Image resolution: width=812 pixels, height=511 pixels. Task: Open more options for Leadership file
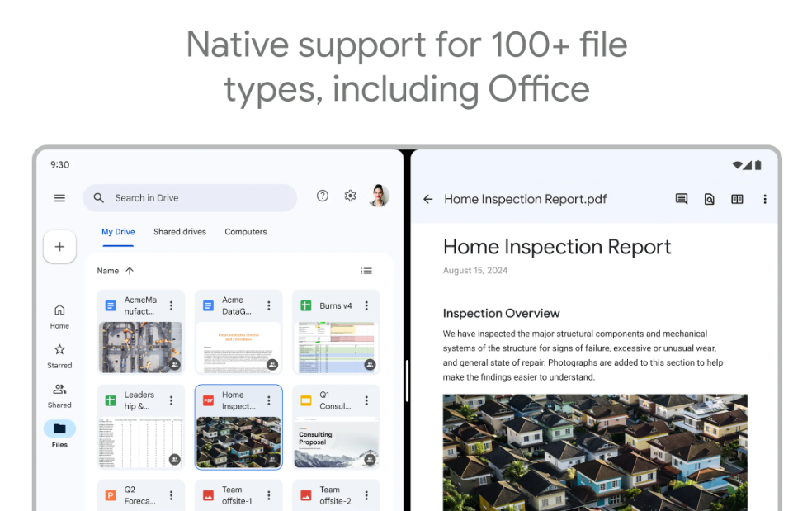[x=172, y=400]
